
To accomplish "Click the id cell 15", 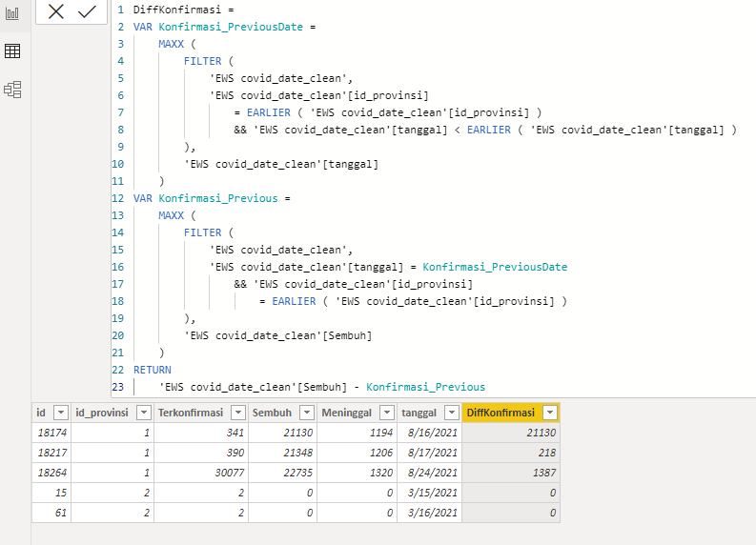I will 51,493.
